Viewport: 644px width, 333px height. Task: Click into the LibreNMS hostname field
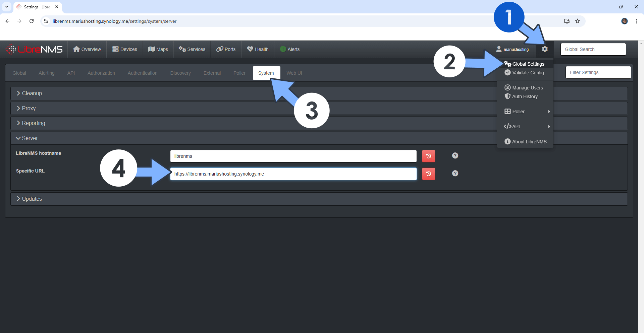(293, 156)
